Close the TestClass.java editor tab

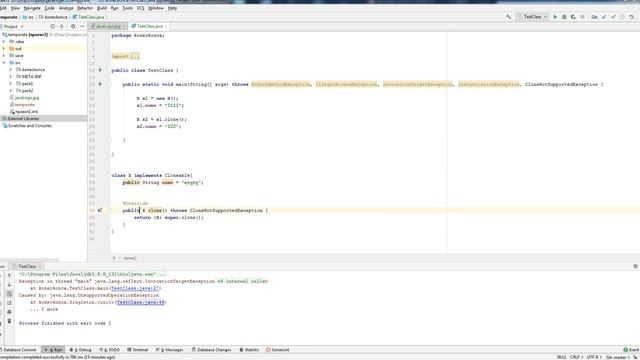coord(166,26)
